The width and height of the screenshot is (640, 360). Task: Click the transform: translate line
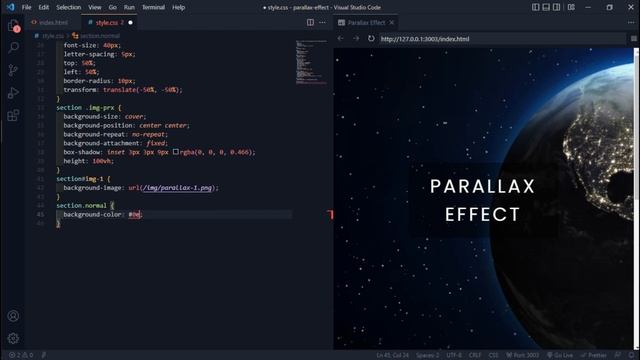[x=123, y=90]
